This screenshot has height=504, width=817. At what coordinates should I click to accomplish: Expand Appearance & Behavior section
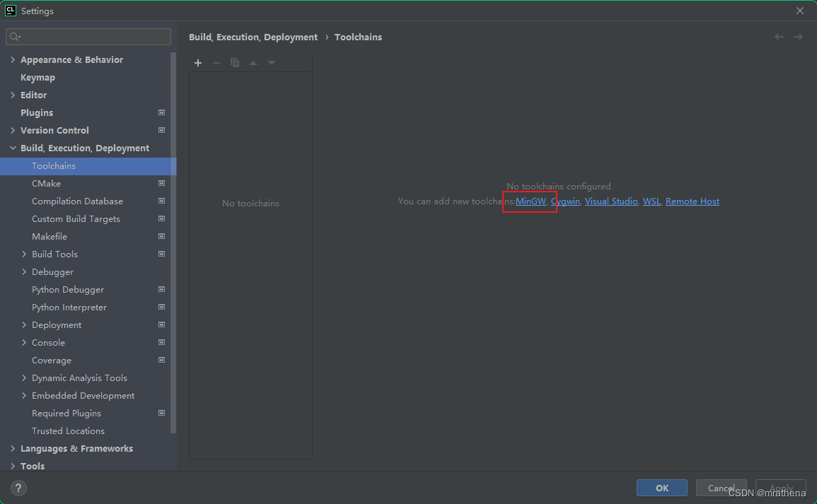coord(13,60)
